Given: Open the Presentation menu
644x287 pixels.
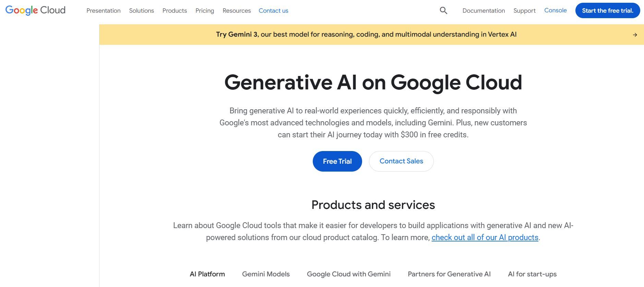Looking at the screenshot, I should click(x=103, y=11).
